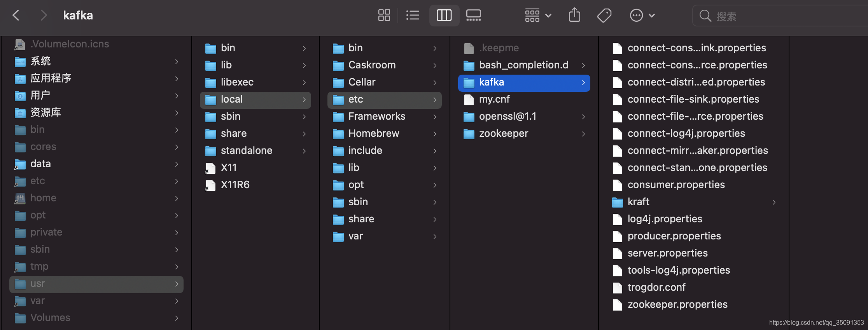Open the Cellar folder
The image size is (868, 330).
pyautogui.click(x=385, y=82)
